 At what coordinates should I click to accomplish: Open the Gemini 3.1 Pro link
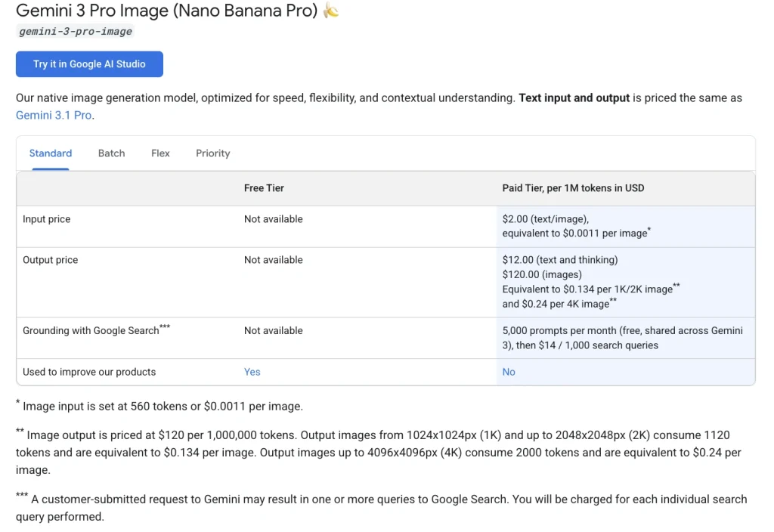pos(54,116)
